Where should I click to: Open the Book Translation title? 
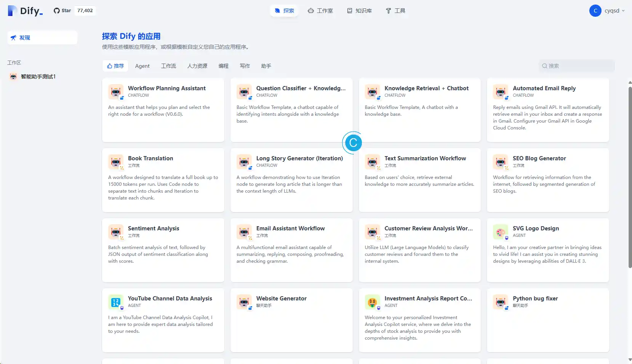tap(150, 158)
